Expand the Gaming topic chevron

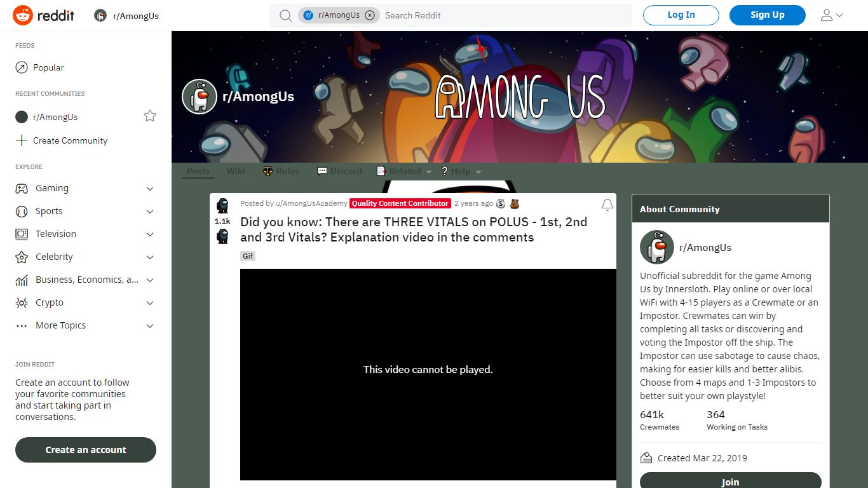150,189
